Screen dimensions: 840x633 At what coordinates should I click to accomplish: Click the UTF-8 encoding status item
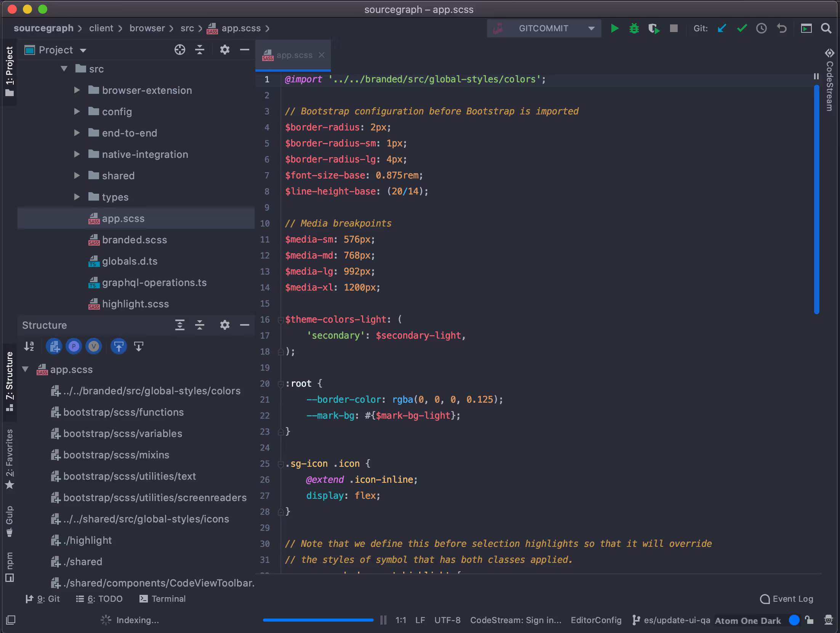click(x=447, y=620)
